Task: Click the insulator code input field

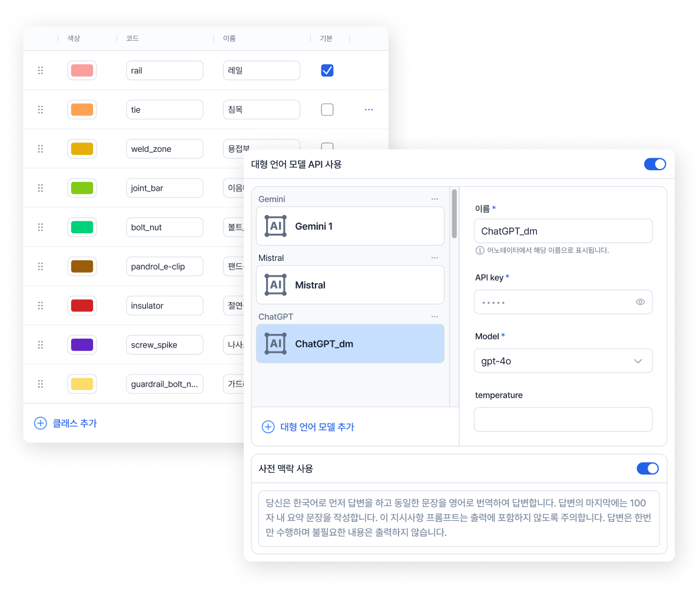Action: click(165, 306)
